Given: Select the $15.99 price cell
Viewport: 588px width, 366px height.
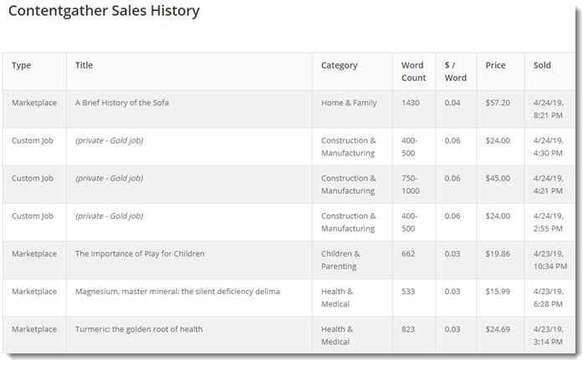Looking at the screenshot, I should (x=498, y=292).
